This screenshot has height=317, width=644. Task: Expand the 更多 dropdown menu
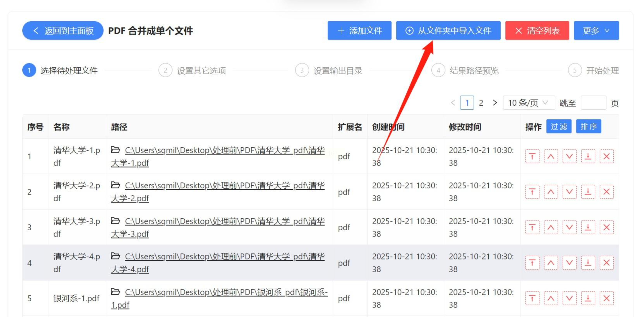pyautogui.click(x=596, y=31)
